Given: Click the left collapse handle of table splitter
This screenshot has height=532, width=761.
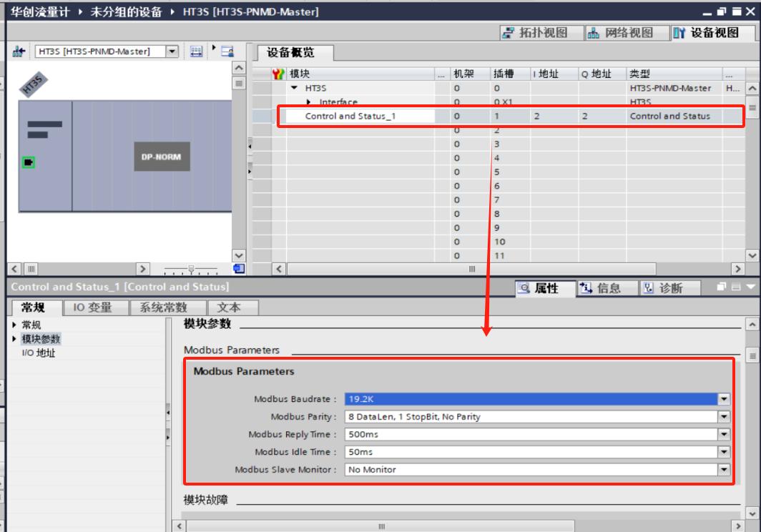Looking at the screenshot, I should tap(250, 145).
